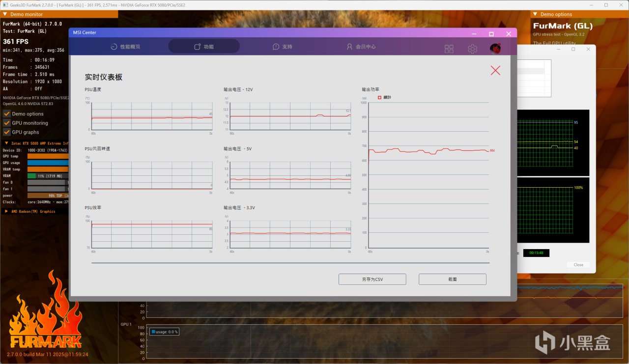
Task: Switch to the 会员中心 tab
Action: coord(361,47)
